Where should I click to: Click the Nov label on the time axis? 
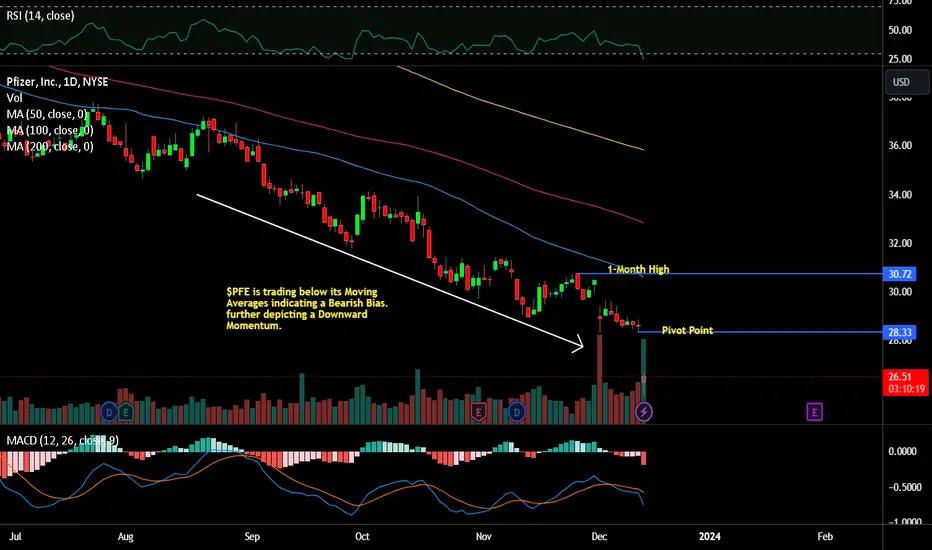(x=484, y=536)
